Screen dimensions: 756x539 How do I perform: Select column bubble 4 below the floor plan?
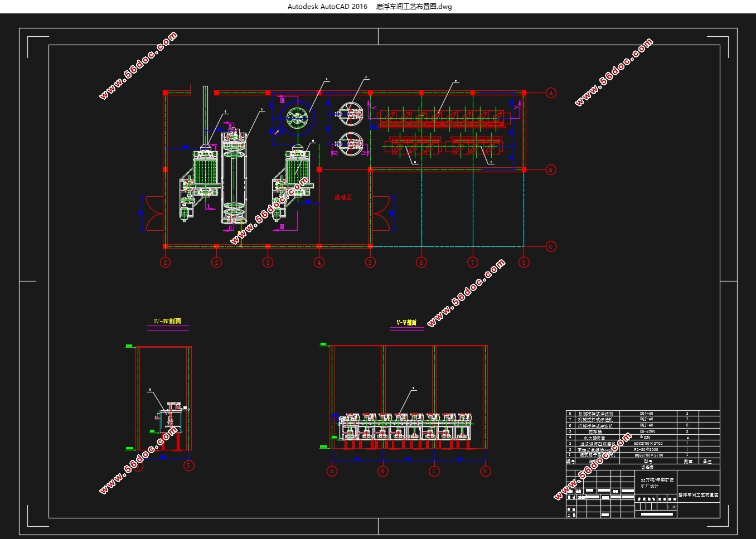pos(319,262)
